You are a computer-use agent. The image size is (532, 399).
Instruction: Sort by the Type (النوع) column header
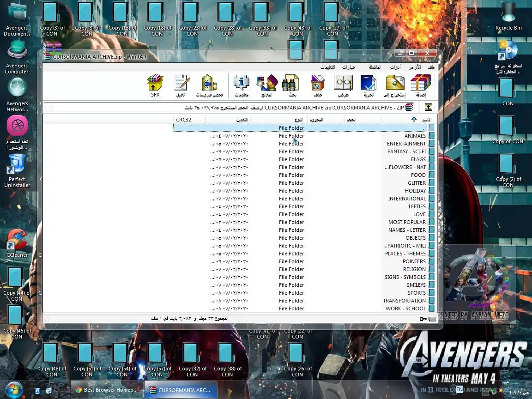[x=279, y=120]
